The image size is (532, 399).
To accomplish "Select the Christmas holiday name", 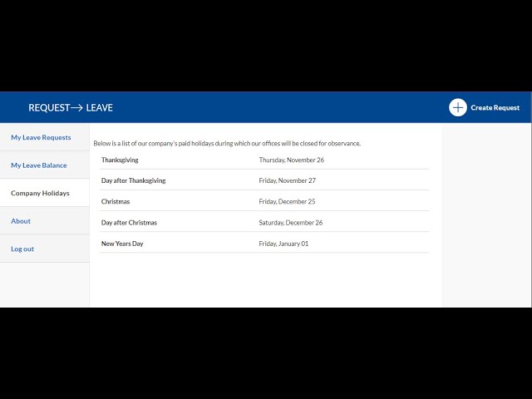I will tap(116, 201).
